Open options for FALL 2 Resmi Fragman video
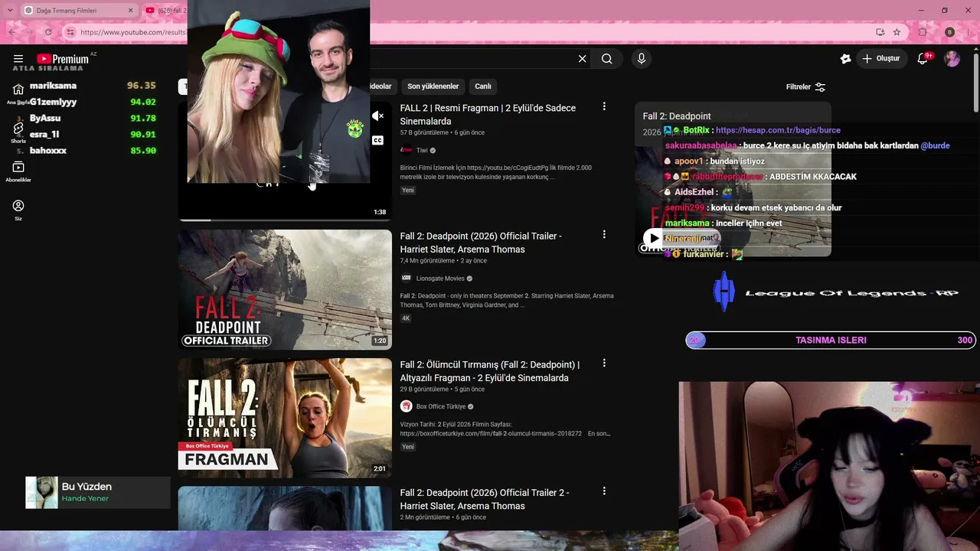Screen dimensions: 980x551 coord(604,107)
